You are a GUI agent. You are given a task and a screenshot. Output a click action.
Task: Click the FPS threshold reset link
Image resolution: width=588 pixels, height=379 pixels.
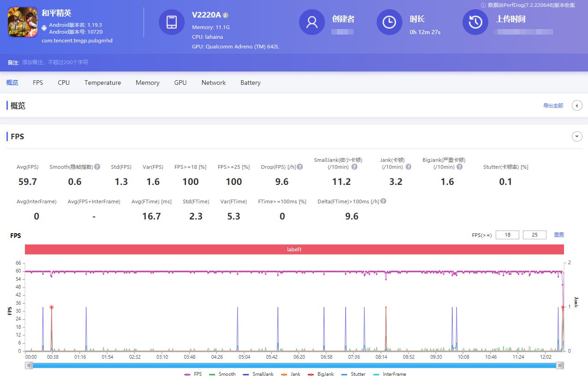point(559,235)
